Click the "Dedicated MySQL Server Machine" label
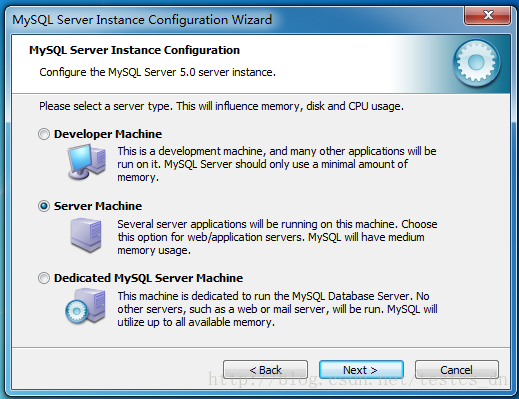Viewport: 519px width, 399px height. 148,278
